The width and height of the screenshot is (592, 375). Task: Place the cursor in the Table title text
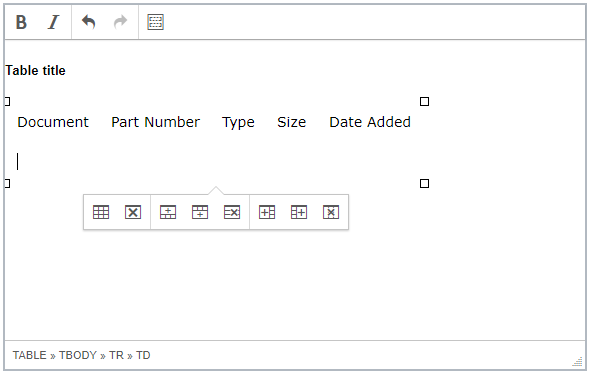(x=35, y=71)
